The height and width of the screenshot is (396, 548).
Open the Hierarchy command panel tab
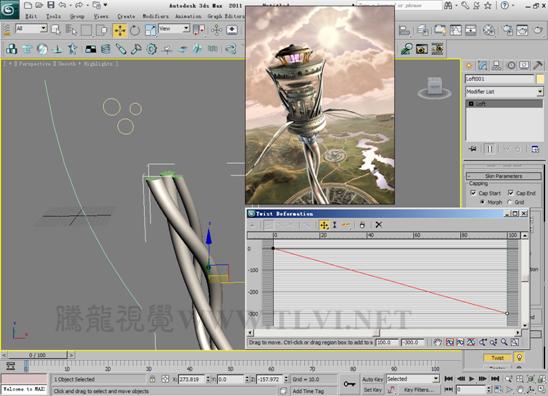[x=496, y=65]
